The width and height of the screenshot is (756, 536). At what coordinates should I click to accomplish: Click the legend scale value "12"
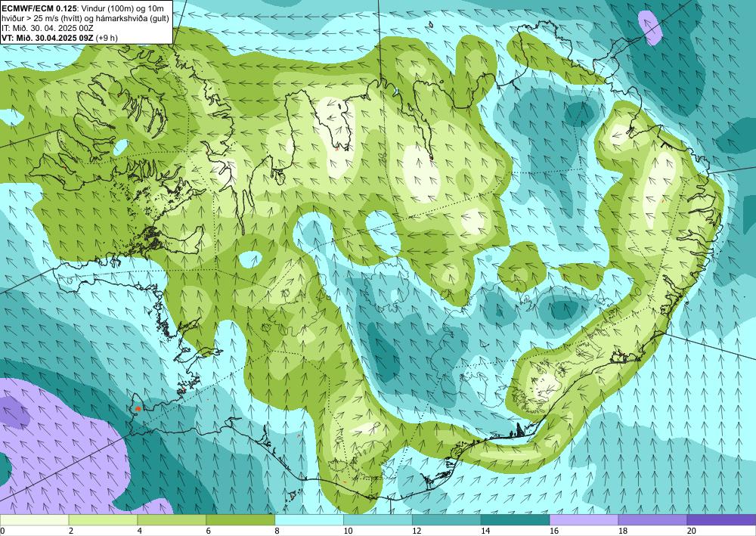417,531
